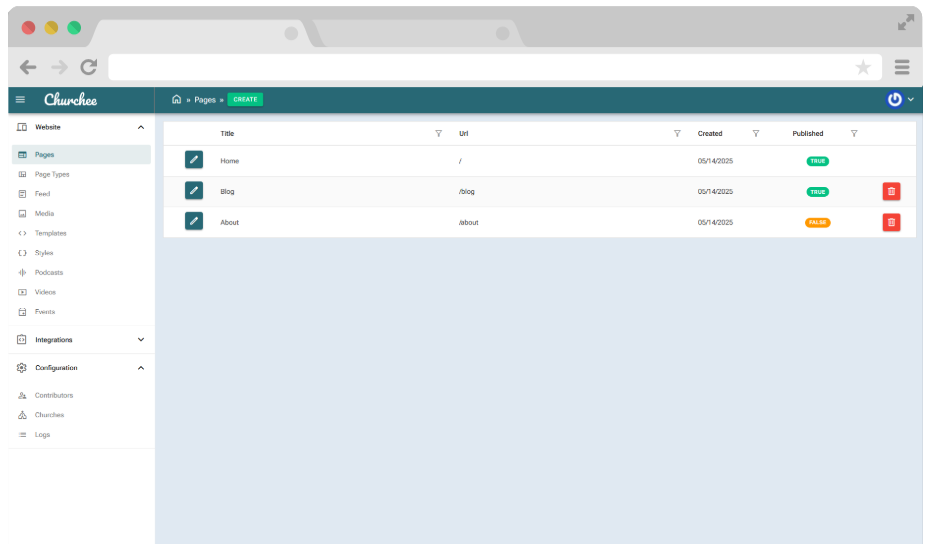Open the Created column filter

(755, 134)
